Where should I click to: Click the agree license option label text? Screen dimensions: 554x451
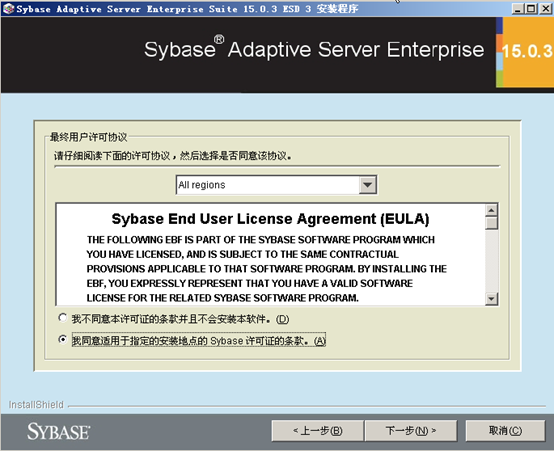point(199,341)
